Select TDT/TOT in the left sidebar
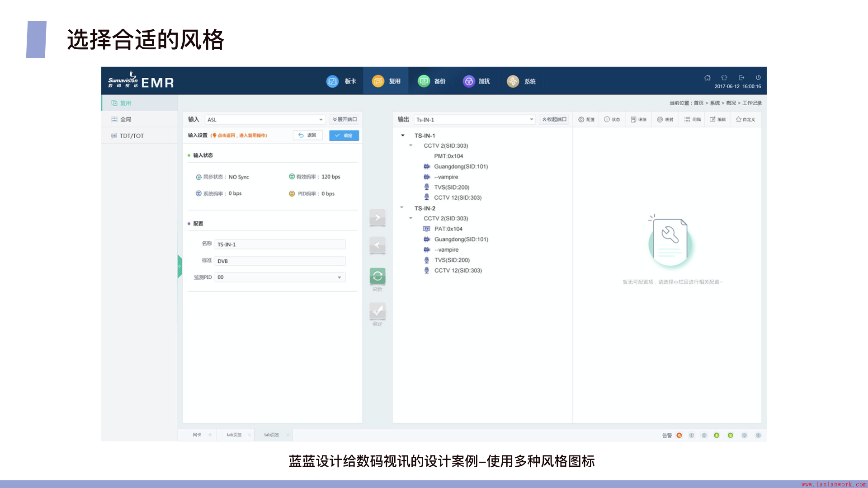868x488 pixels. coord(132,136)
